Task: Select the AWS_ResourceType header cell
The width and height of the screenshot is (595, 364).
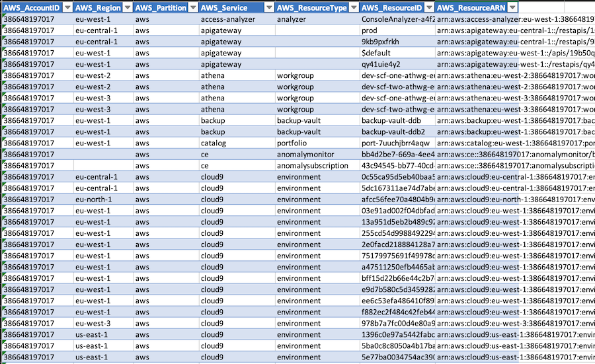Action: [x=317, y=7]
